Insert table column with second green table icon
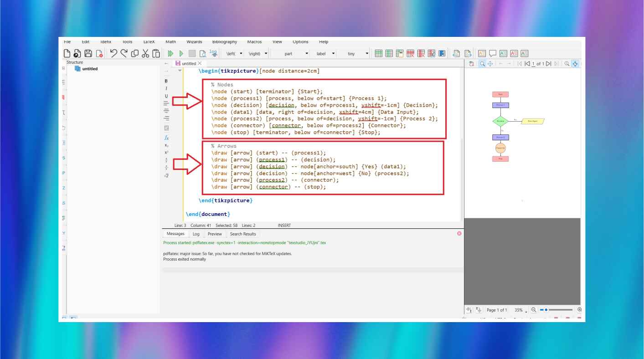 click(x=389, y=53)
